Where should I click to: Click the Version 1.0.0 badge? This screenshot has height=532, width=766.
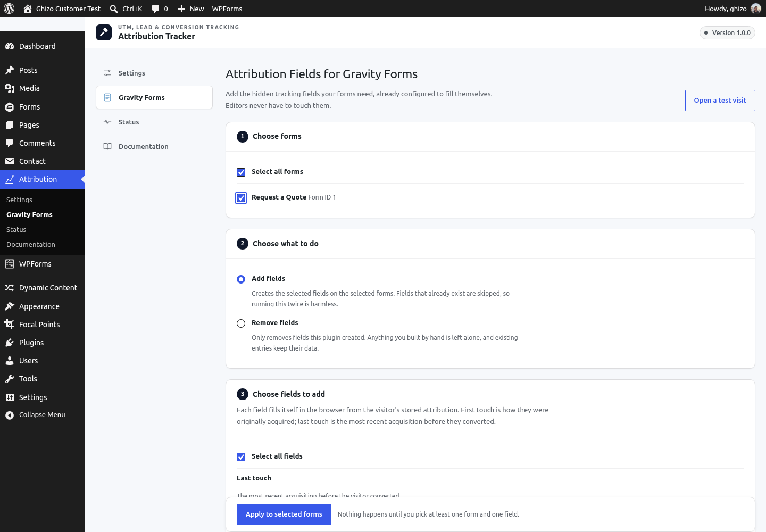tap(727, 33)
